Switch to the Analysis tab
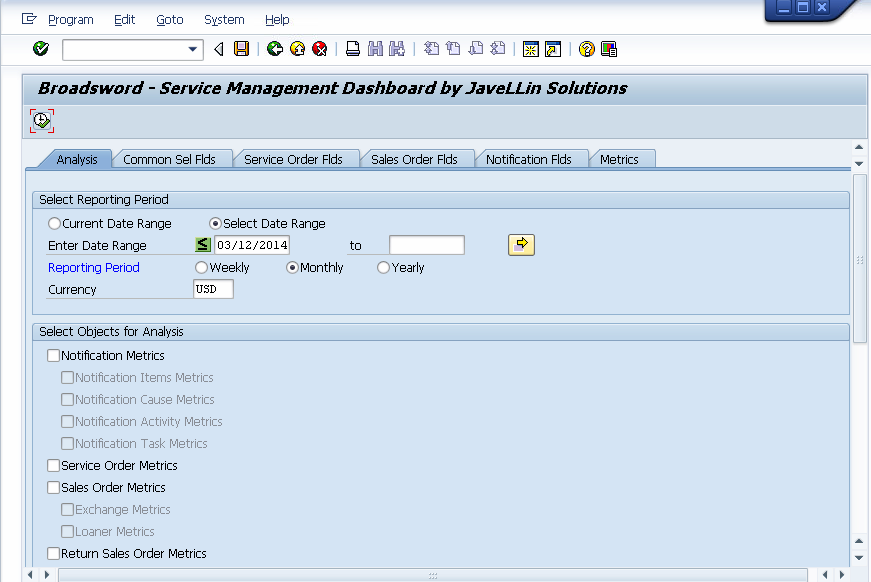This screenshot has width=871, height=582. (x=77, y=159)
